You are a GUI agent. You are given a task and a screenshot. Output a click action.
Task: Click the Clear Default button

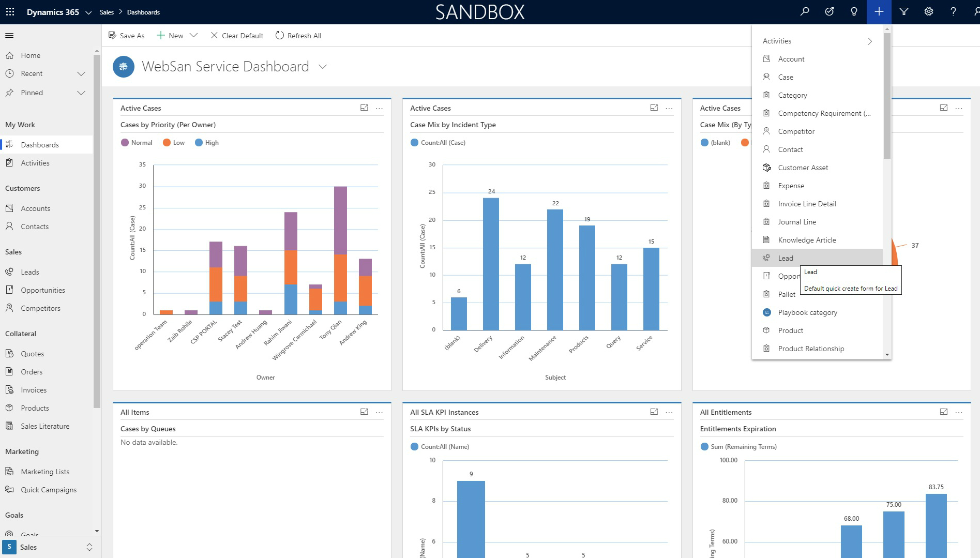point(237,35)
